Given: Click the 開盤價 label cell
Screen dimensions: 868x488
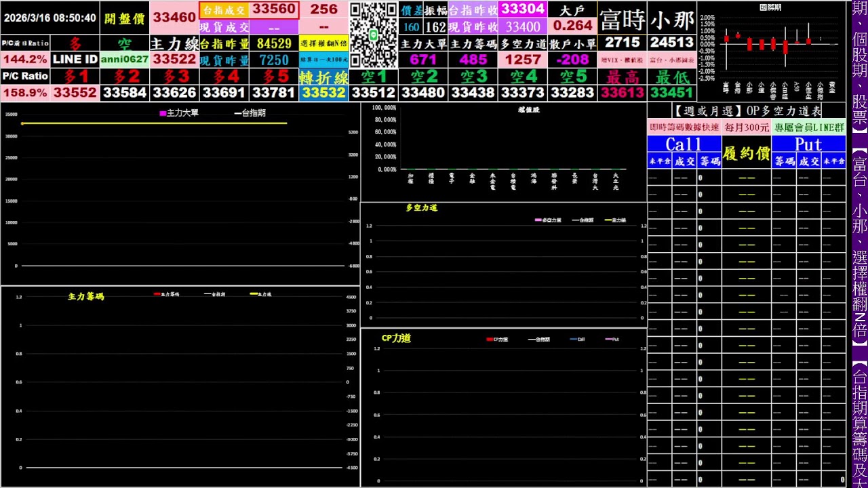Looking at the screenshot, I should pyautogui.click(x=125, y=18).
